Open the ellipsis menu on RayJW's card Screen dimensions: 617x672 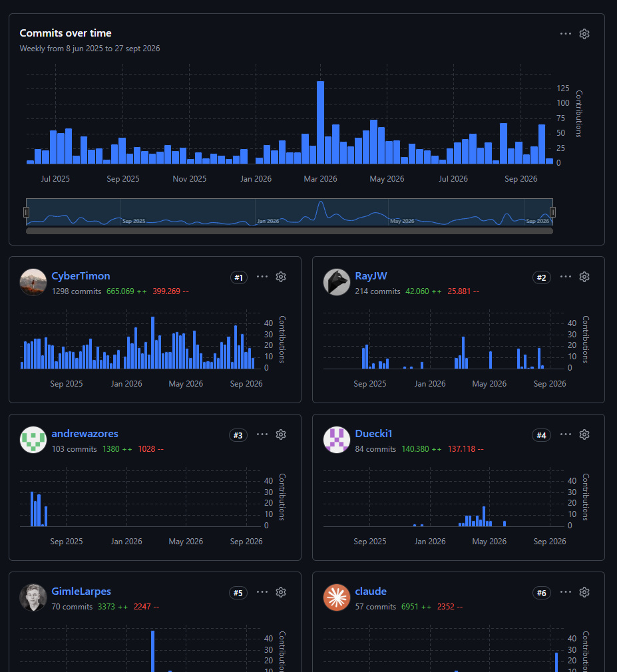coord(566,276)
